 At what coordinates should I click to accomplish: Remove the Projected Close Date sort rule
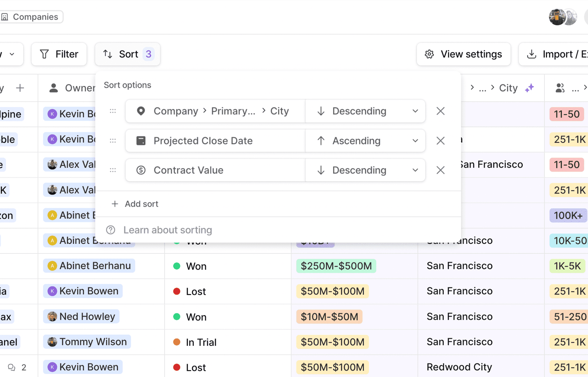coord(440,141)
